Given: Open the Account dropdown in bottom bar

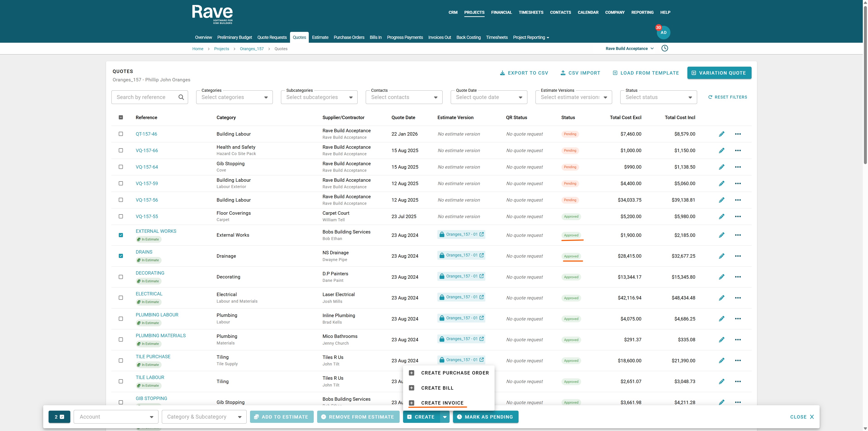Looking at the screenshot, I should coord(116,417).
